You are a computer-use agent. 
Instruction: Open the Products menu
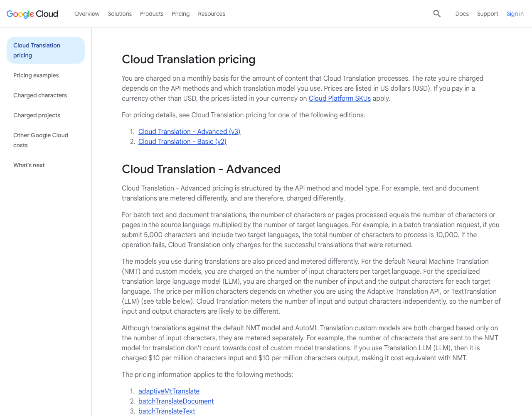(152, 14)
